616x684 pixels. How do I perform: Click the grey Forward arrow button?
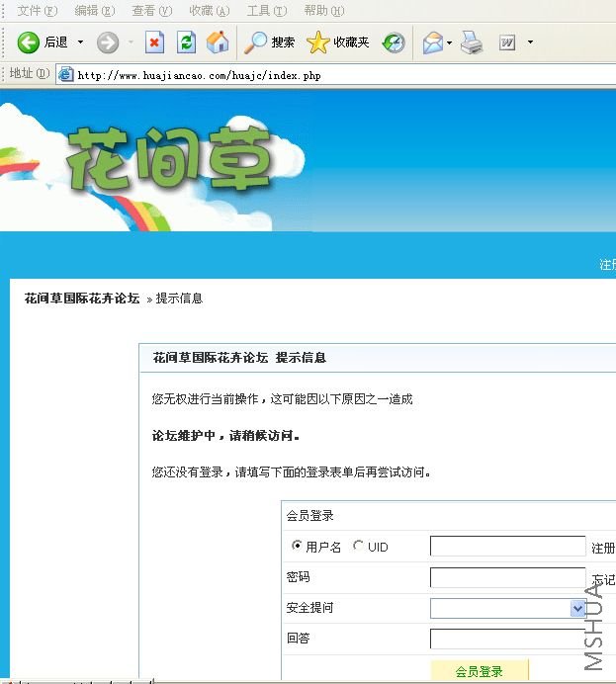tap(108, 43)
